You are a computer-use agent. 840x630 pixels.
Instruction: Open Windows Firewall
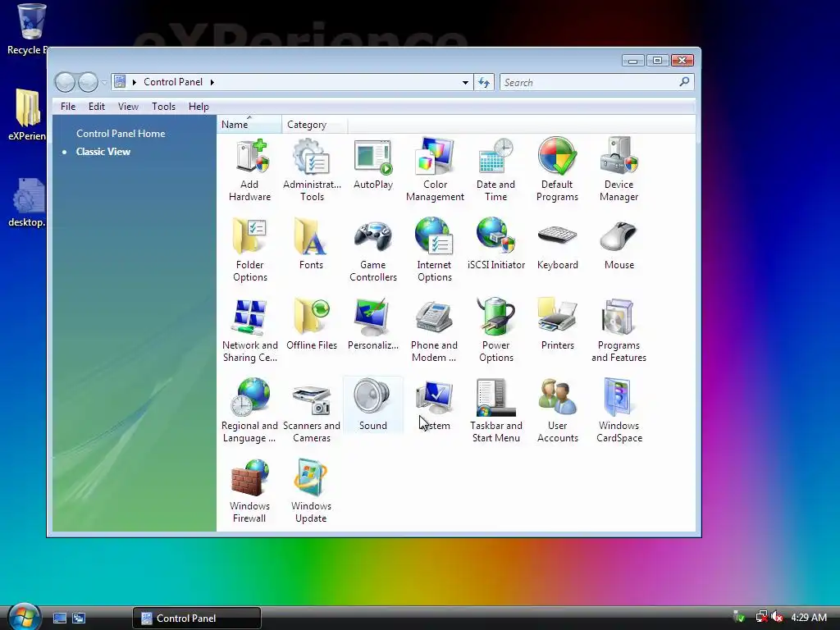click(249, 491)
